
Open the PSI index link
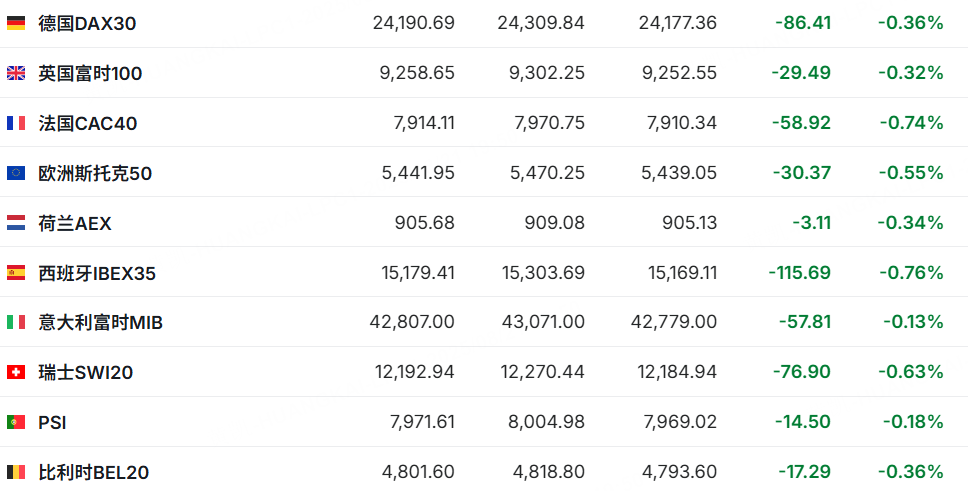click(52, 422)
